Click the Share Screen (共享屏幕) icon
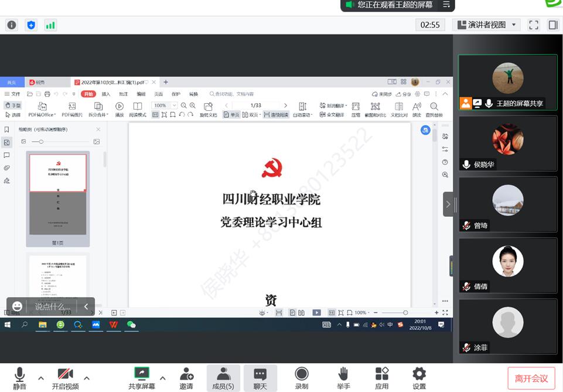563x392 pixels. coord(142,377)
